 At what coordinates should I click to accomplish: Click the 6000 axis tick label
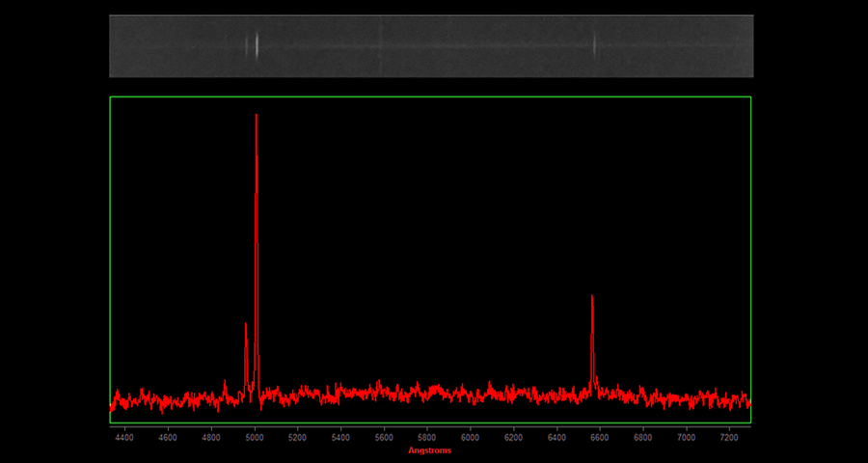click(471, 437)
